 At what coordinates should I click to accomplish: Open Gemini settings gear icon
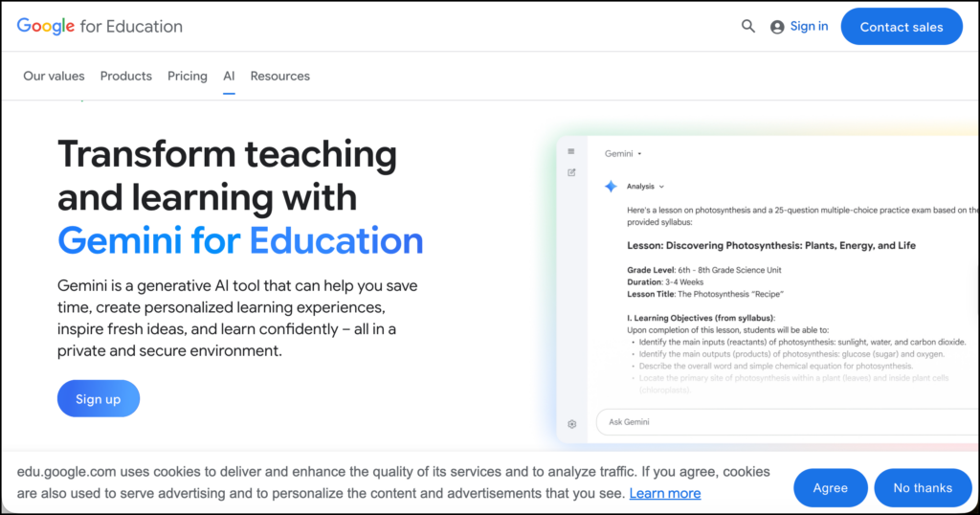click(x=572, y=424)
